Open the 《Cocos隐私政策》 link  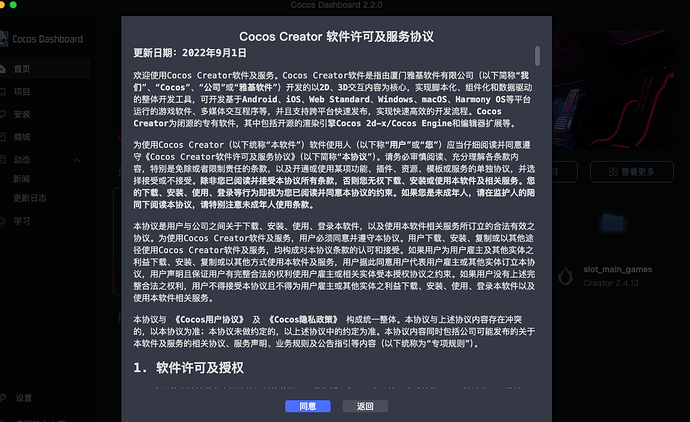click(x=304, y=319)
